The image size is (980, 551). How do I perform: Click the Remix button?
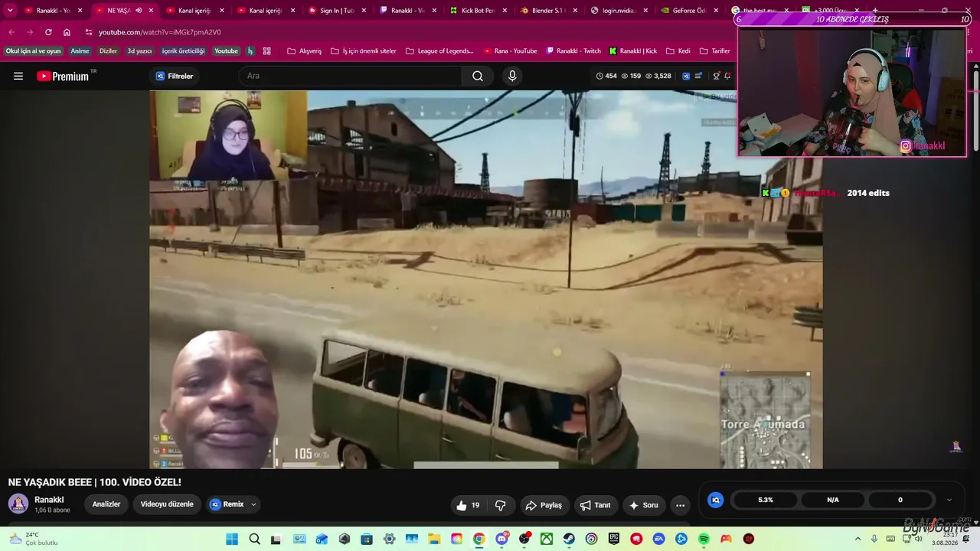coord(227,504)
